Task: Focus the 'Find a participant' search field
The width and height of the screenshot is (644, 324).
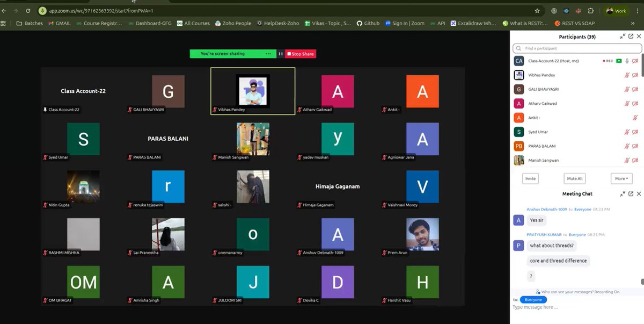Action: point(577,48)
